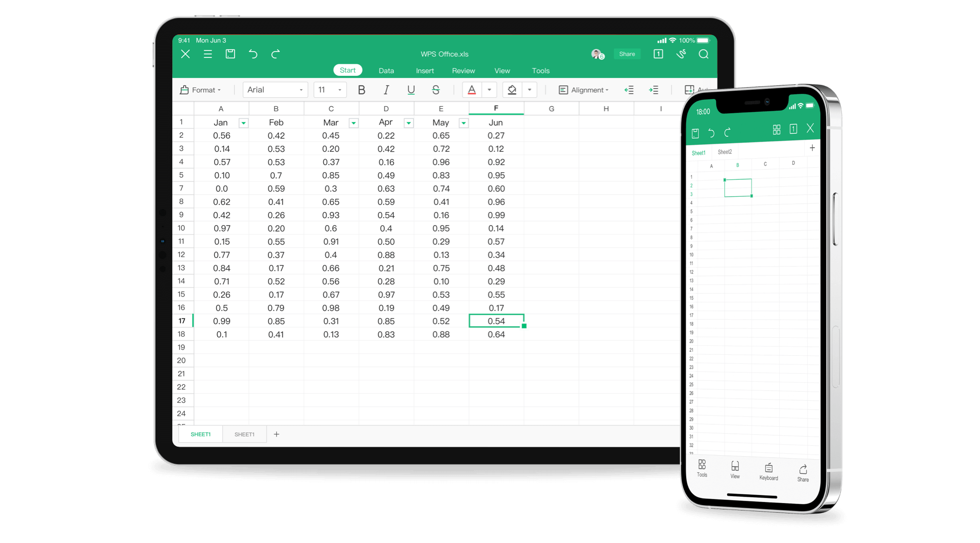Switch to the Data tab
This screenshot has height=543, width=980.
click(386, 70)
